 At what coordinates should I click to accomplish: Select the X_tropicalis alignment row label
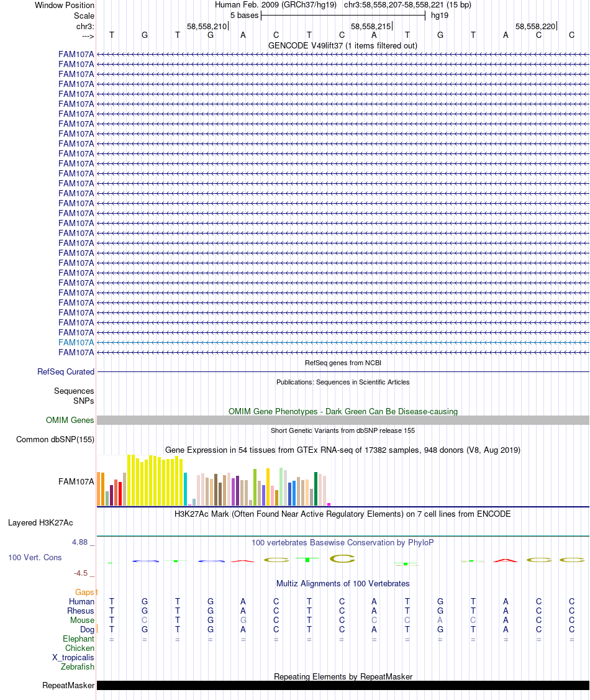click(73, 658)
